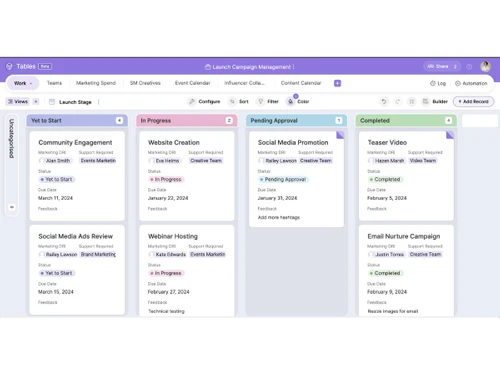Click the Configure wrench icon
The height and width of the screenshot is (375, 500).
pyautogui.click(x=192, y=101)
